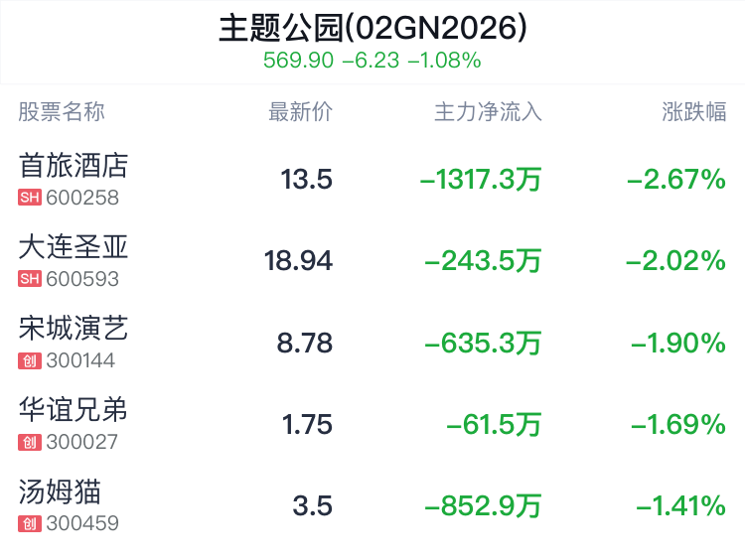This screenshot has height=560, width=745.
Task: Open the 华谊兄弟 stock name
Action: click(x=74, y=409)
